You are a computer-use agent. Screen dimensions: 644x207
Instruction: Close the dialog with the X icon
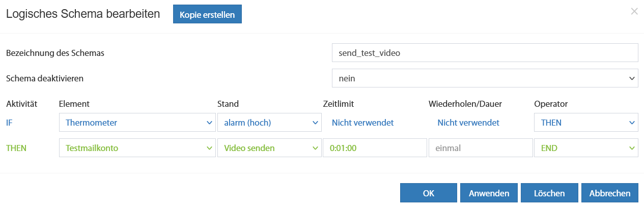click(634, 11)
